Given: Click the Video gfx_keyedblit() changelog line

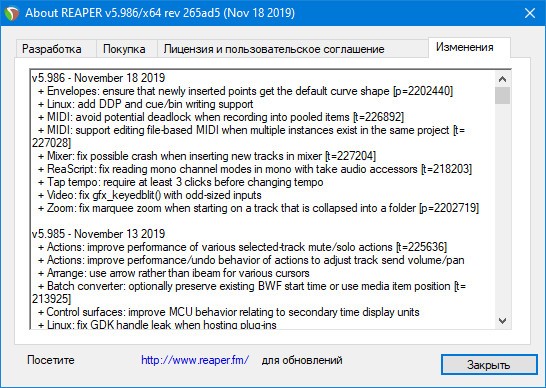Looking at the screenshot, I should point(149,195).
